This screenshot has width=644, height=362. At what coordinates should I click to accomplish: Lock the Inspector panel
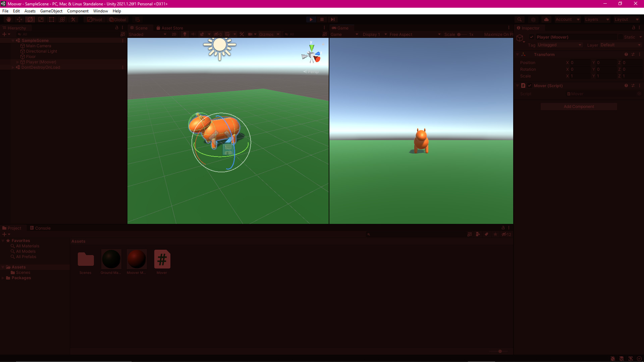point(634,28)
